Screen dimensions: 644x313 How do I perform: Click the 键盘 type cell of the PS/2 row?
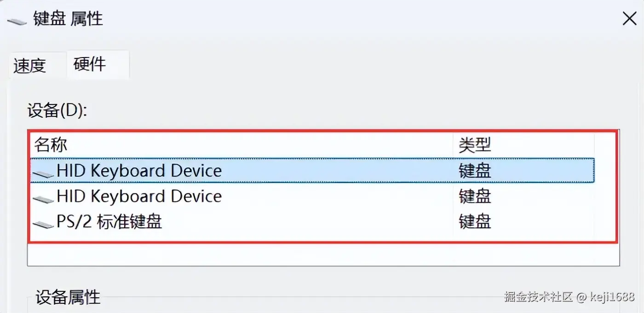pos(475,222)
